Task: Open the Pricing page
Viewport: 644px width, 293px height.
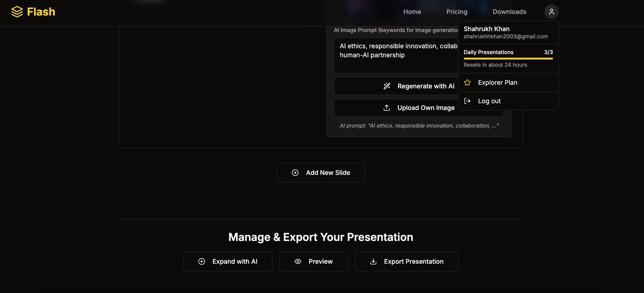Action: 457,12
